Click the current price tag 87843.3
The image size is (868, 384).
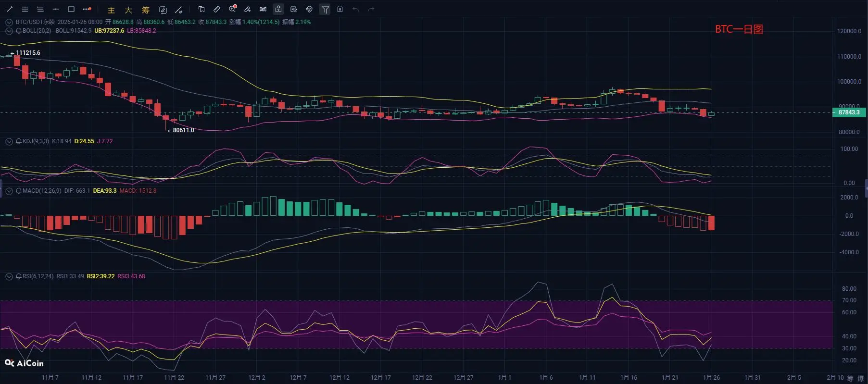click(x=849, y=112)
